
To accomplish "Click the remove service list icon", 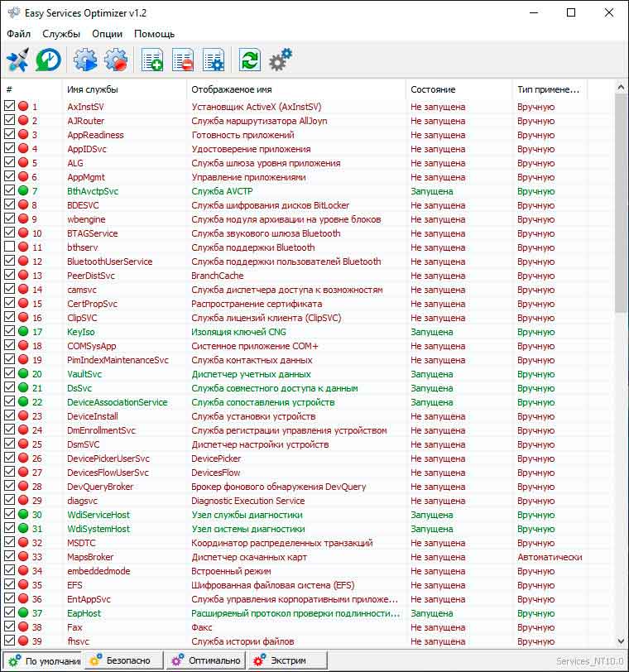I will (x=183, y=60).
